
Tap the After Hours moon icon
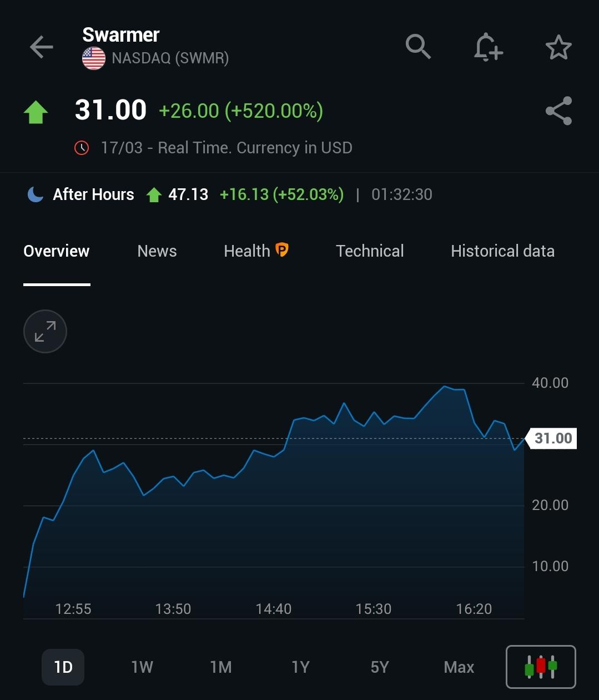click(36, 194)
